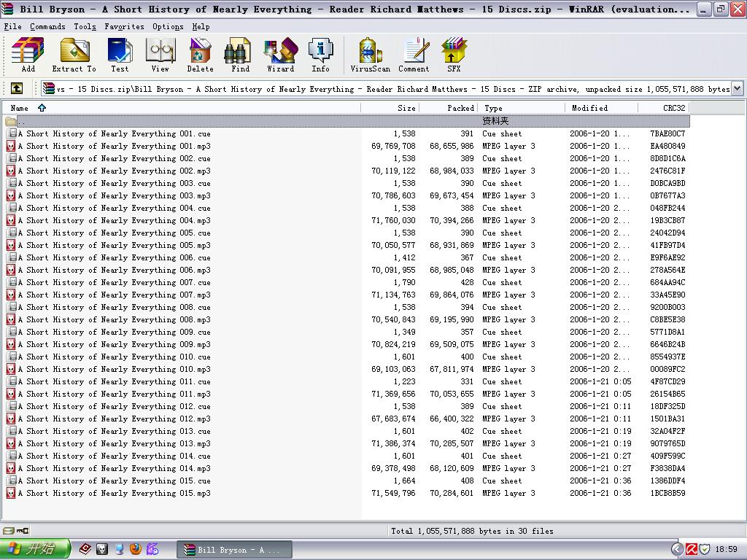Select file Everything 010.cue
The image size is (747, 560).
point(114,357)
